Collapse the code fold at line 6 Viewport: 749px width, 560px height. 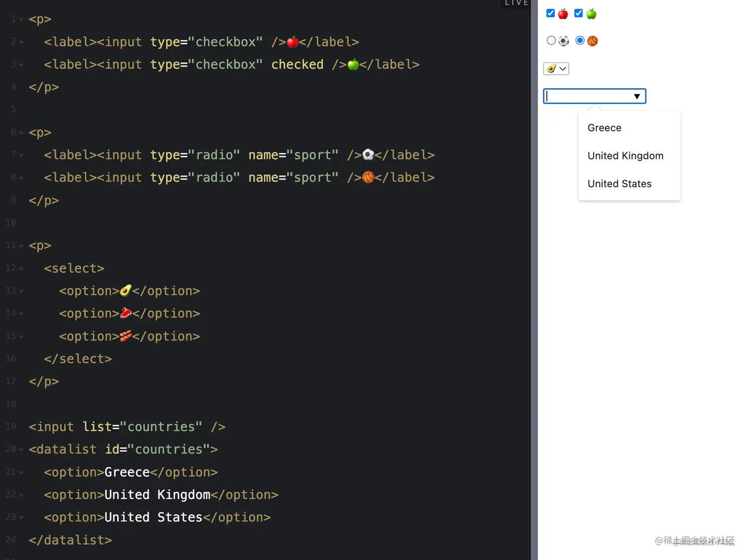(x=21, y=133)
